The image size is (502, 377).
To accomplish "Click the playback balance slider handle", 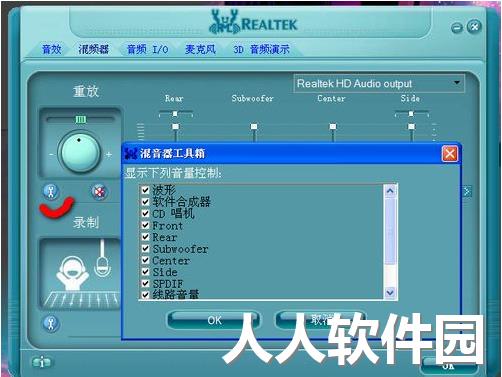I will pos(80,119).
